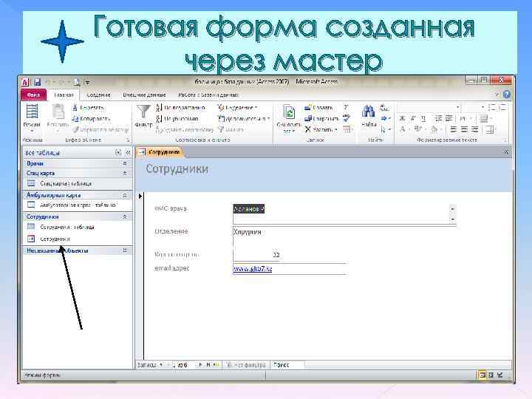The width and height of the screenshot is (532, 399).
Task: Open the Внешние данные ribbon tab
Action: [x=144, y=95]
